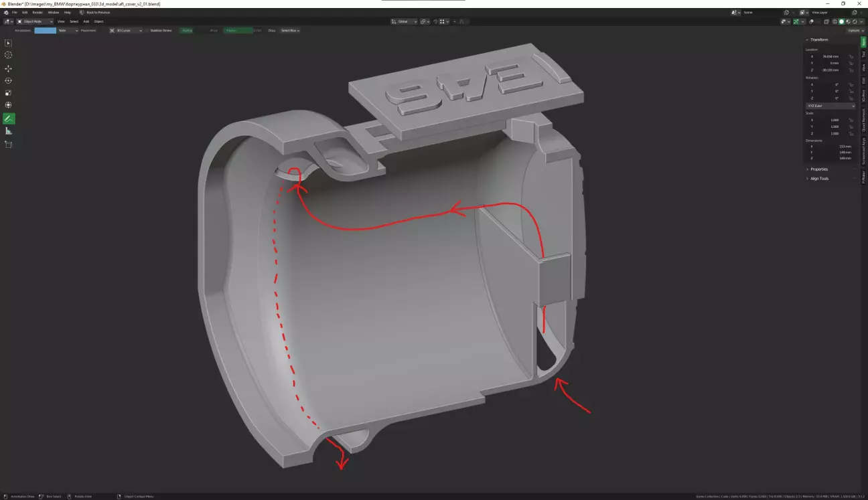Viewport: 868px width, 500px height.
Task: Select the Add Cube tool
Action: pyautogui.click(x=9, y=144)
